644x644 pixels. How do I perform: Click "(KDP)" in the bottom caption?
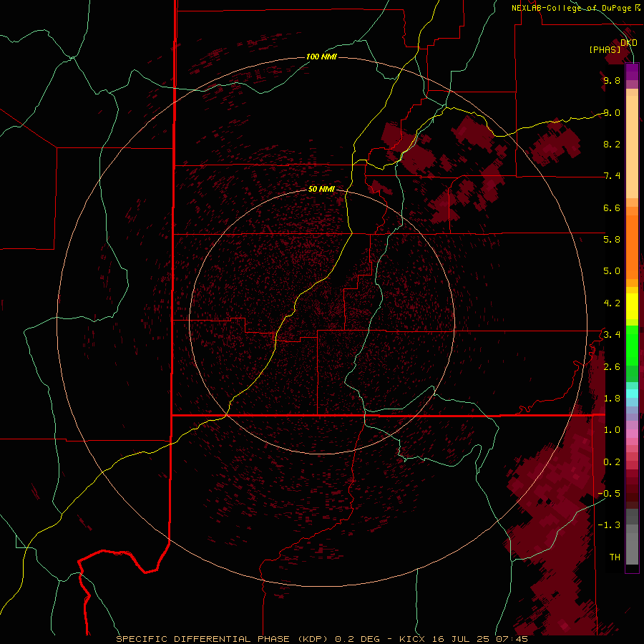coord(313,639)
